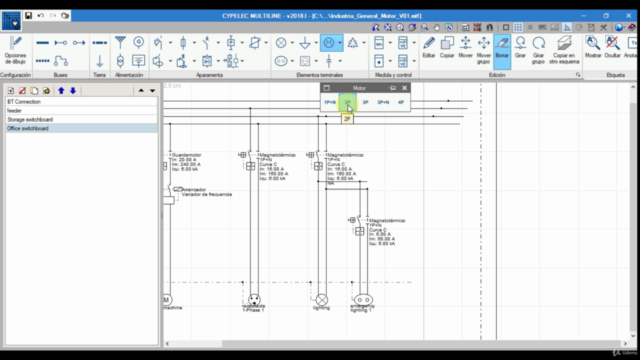Click the lighting lamp symbol on canvas
This screenshot has height=360, width=640.
coord(322,300)
